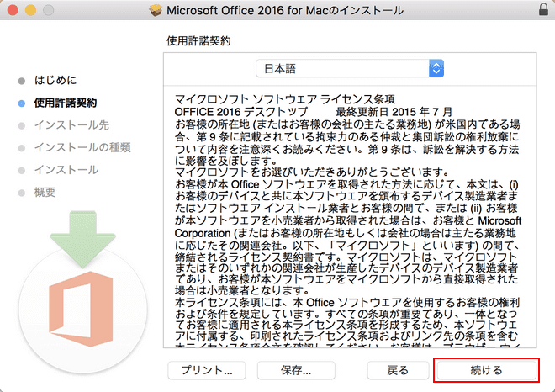Image resolution: width=555 pixels, height=392 pixels.
Task: Click the blue bullet beside 使用許諾契約
Action: point(22,103)
